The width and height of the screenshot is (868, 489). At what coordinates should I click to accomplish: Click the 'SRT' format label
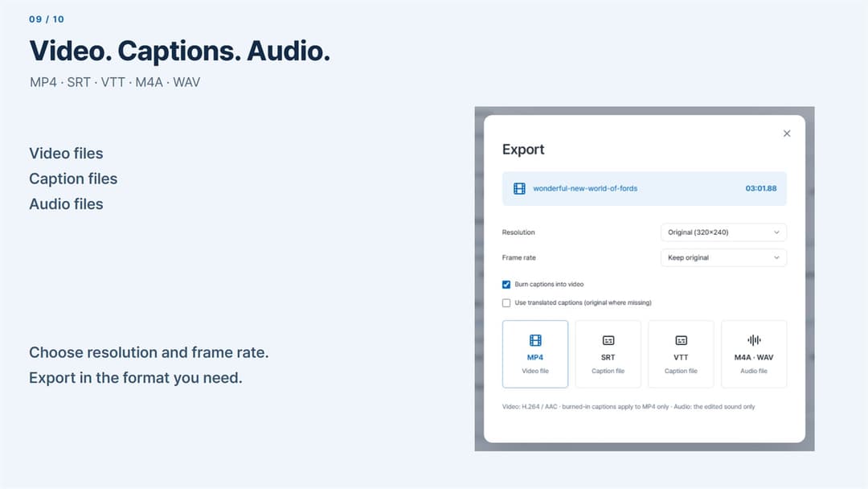[x=608, y=357]
